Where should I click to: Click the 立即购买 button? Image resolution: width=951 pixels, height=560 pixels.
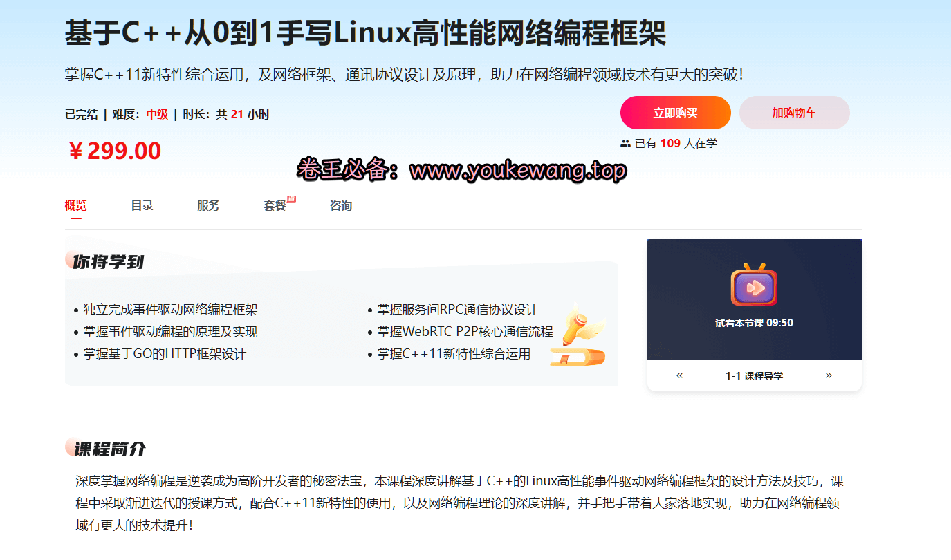tap(676, 113)
